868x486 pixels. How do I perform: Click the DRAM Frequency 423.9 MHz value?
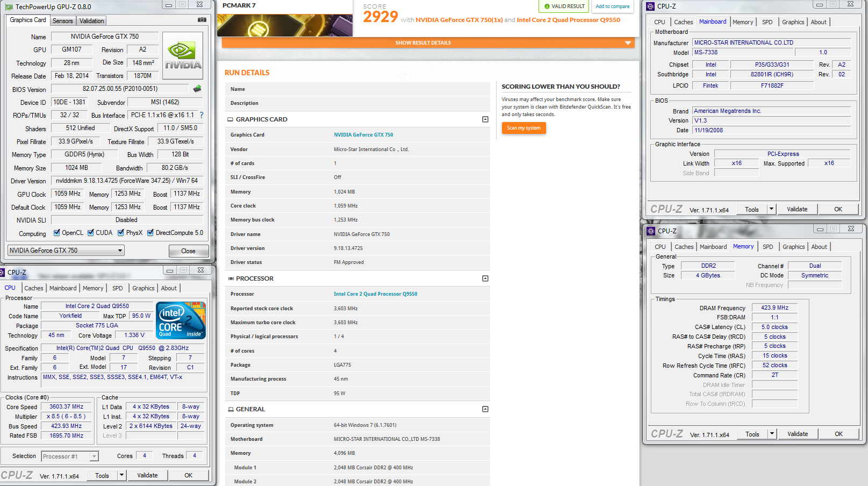(774, 308)
